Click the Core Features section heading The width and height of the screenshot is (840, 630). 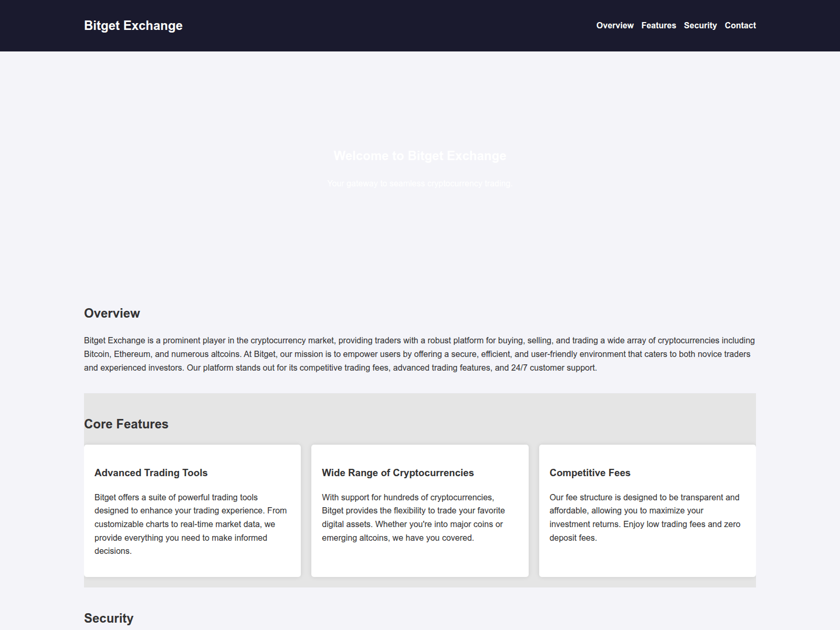[x=126, y=424]
